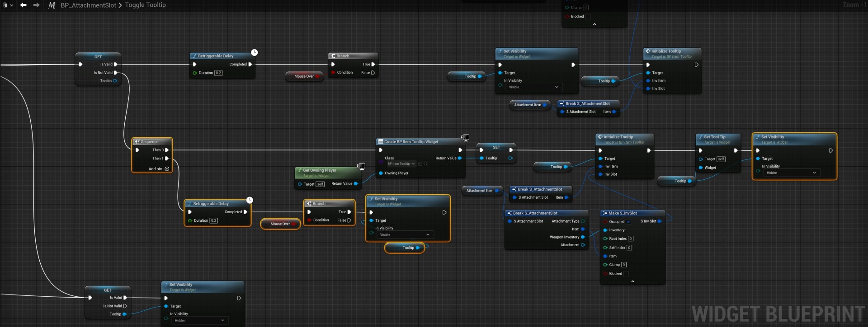Select BP_AttachmentSlot in the breadcrumb
Image resolution: width=868 pixels, height=327 pixels.
point(88,5)
